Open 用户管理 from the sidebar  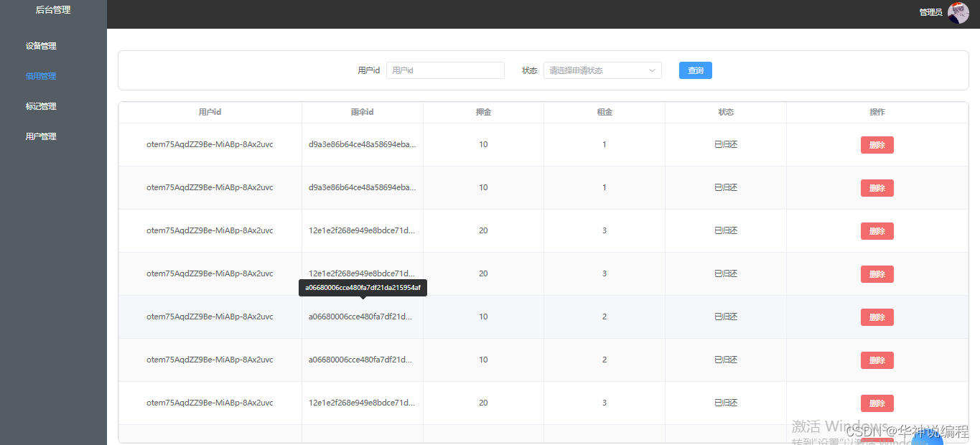[41, 136]
